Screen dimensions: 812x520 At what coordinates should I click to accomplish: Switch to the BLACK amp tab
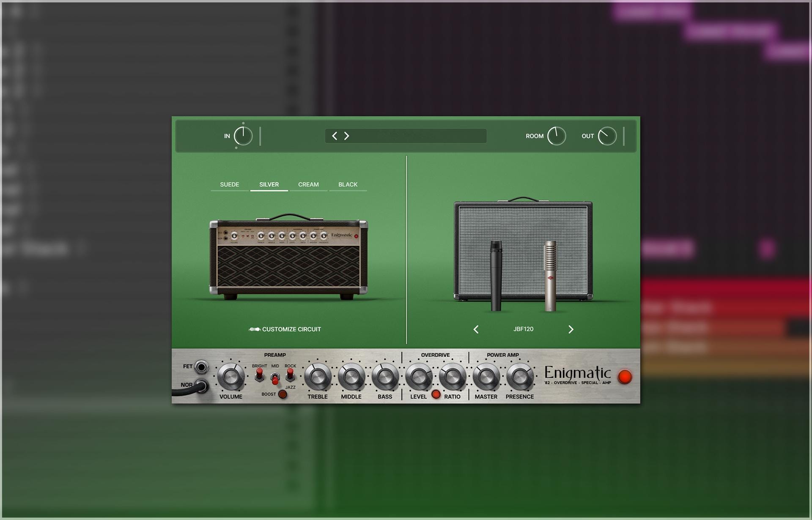348,185
